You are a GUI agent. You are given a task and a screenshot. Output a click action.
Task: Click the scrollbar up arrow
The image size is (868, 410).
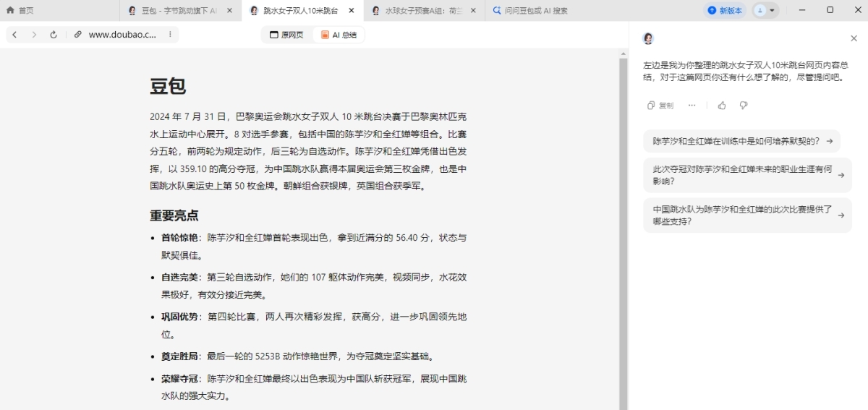click(x=623, y=53)
